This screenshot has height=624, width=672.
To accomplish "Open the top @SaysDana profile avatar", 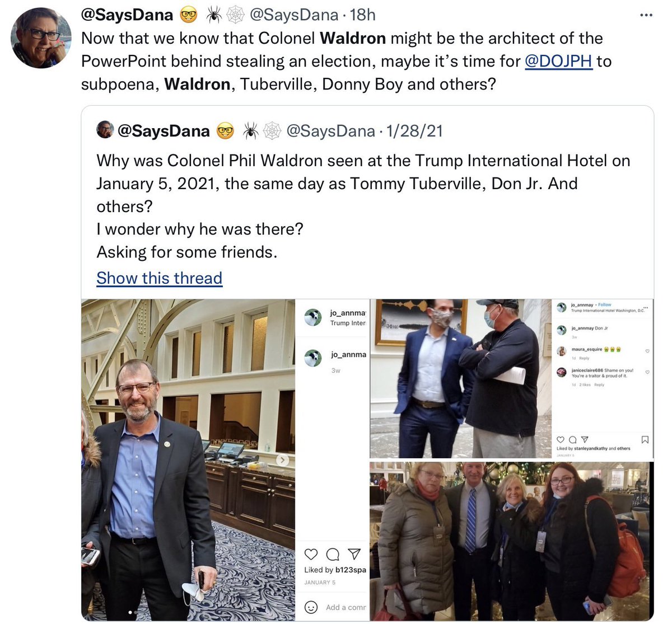I will (41, 37).
